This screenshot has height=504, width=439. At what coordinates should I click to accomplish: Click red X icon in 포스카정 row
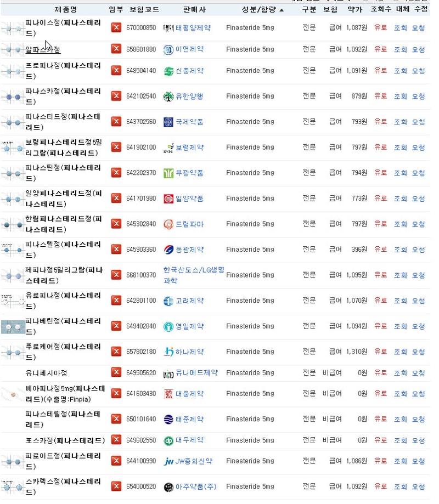pos(116,440)
